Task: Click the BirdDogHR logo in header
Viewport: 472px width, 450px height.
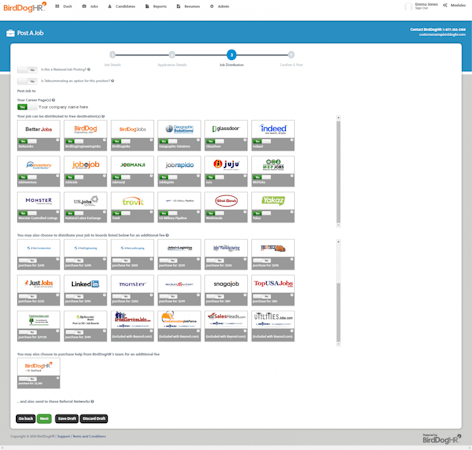Action: pos(25,7)
